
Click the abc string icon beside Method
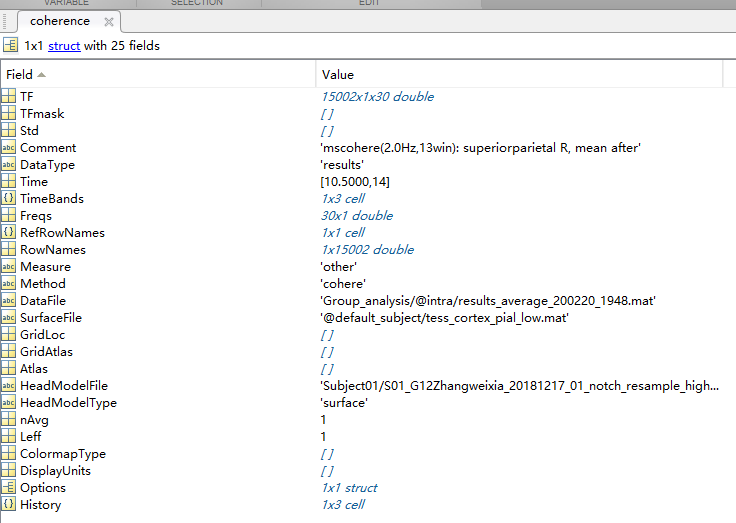tap(8, 283)
